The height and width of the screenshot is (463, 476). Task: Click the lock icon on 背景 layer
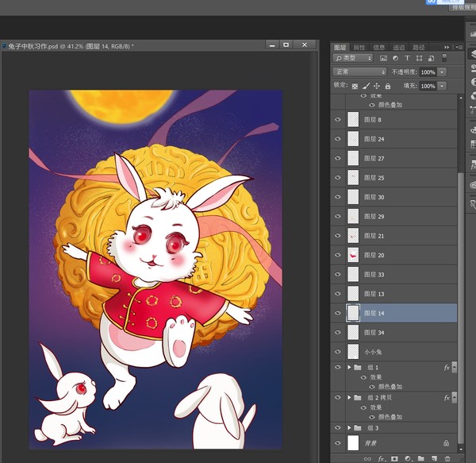[446, 443]
